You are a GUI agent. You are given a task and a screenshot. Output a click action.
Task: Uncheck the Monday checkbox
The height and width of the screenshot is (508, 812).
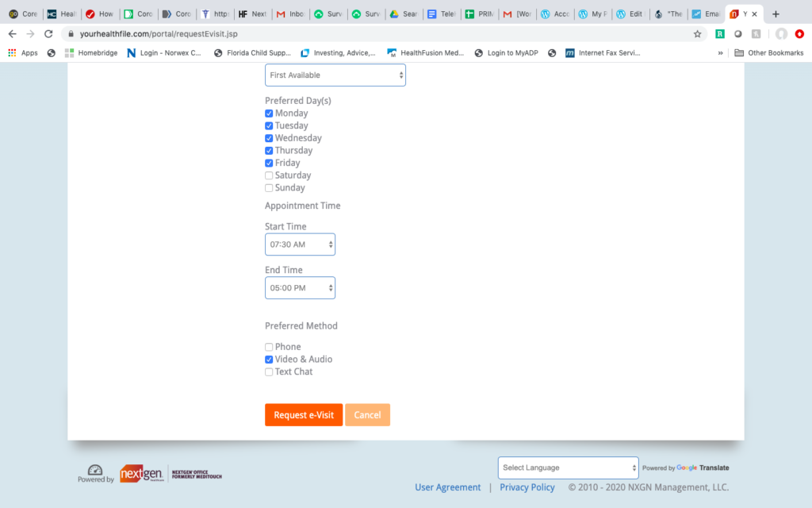click(269, 114)
